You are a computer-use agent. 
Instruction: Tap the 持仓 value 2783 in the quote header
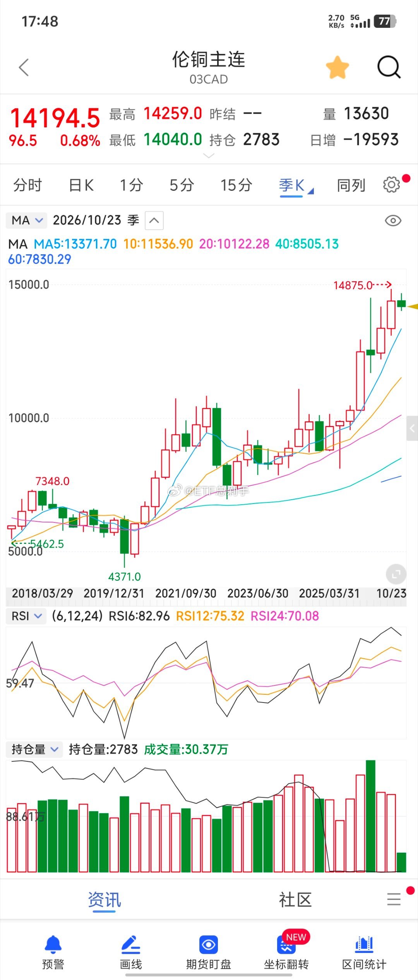(261, 139)
